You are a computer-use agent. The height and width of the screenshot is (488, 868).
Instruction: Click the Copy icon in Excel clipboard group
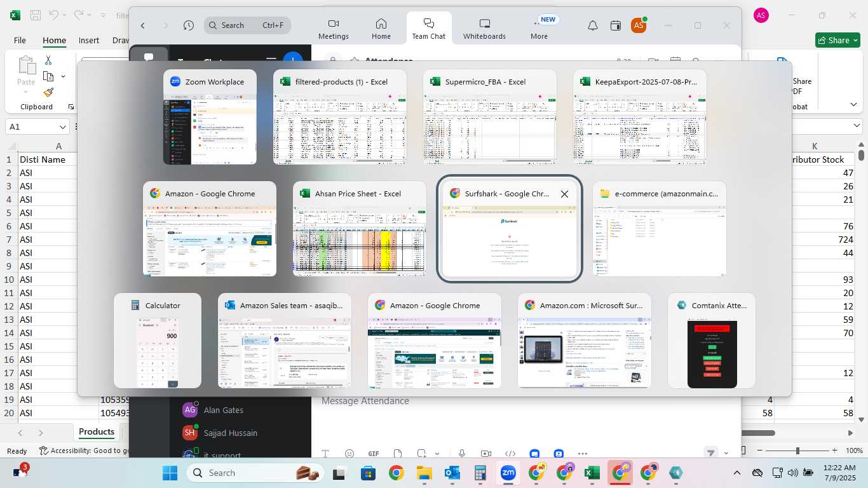48,76
